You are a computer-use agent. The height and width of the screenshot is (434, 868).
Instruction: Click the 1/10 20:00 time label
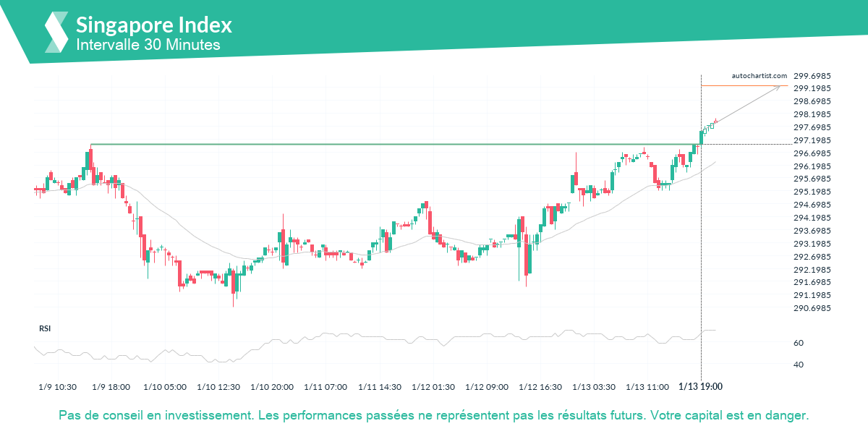272,387
